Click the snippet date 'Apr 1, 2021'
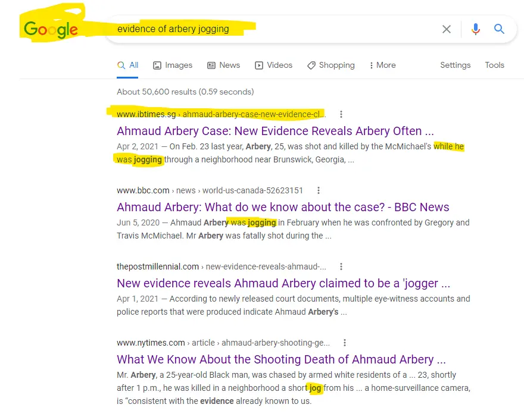 (x=138, y=299)
